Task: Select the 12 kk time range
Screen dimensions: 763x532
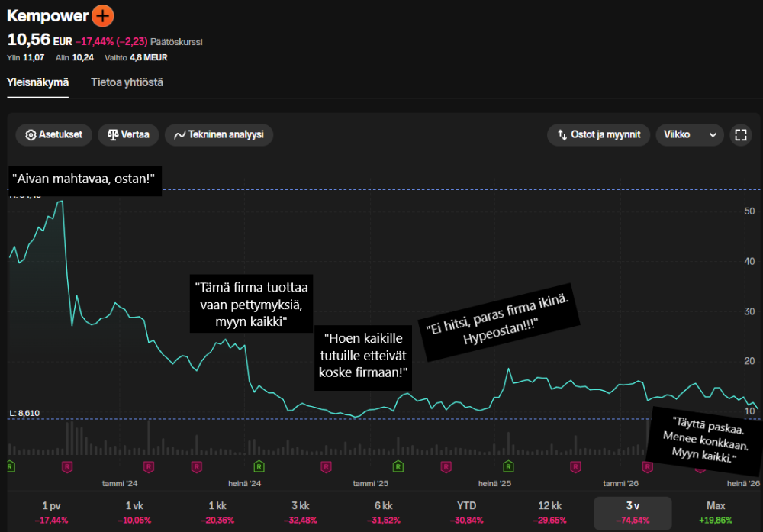Action: pos(550,513)
